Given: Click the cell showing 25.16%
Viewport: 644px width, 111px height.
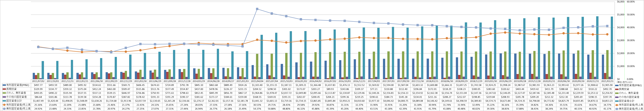Looking at the screenshot, I should pos(39,105).
